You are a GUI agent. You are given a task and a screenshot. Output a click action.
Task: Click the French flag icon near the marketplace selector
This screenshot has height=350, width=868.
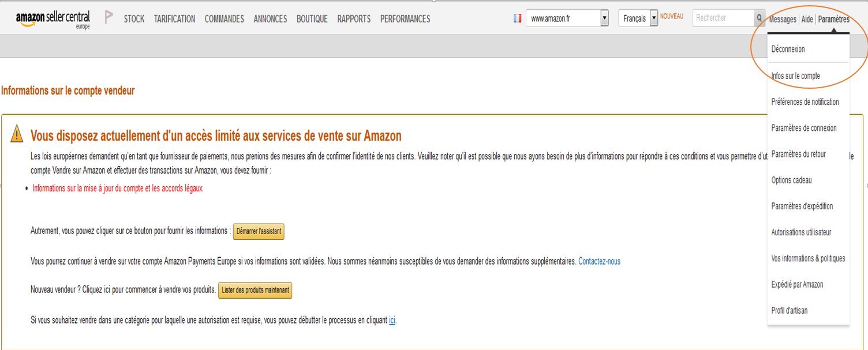point(517,18)
